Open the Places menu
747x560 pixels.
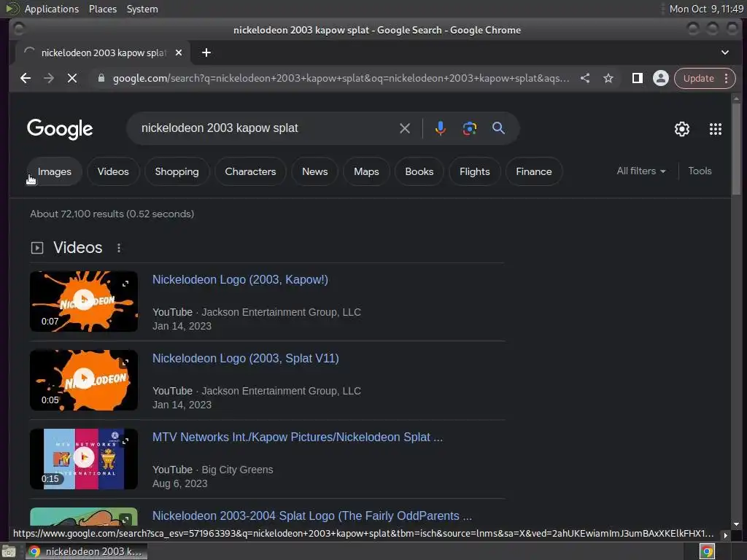(102, 9)
